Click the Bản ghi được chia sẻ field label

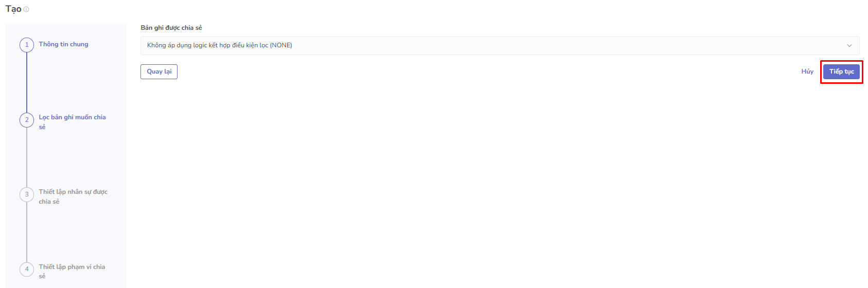click(x=171, y=28)
